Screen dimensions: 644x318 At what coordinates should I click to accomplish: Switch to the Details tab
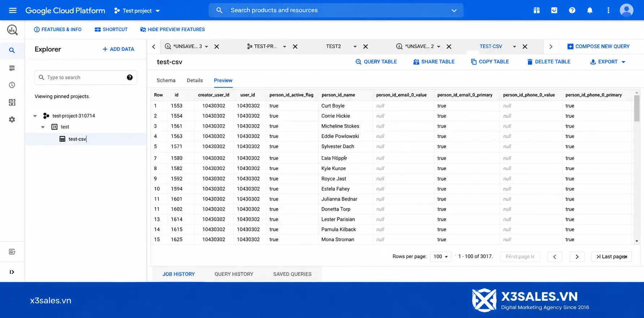pyautogui.click(x=195, y=80)
